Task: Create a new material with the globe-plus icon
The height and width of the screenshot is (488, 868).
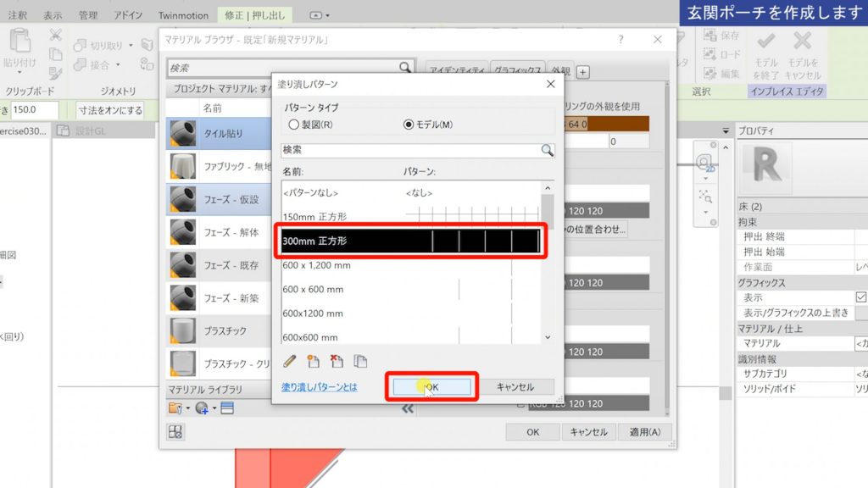Action: point(199,408)
